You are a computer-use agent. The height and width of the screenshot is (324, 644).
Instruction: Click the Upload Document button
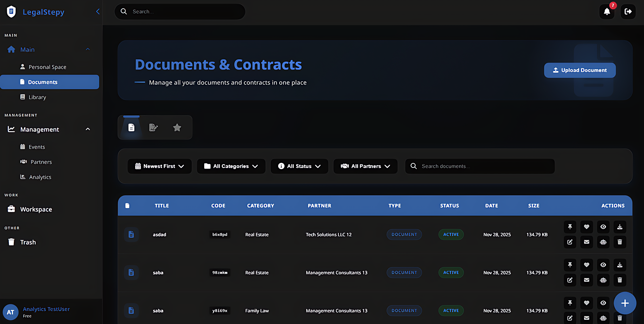pyautogui.click(x=580, y=70)
